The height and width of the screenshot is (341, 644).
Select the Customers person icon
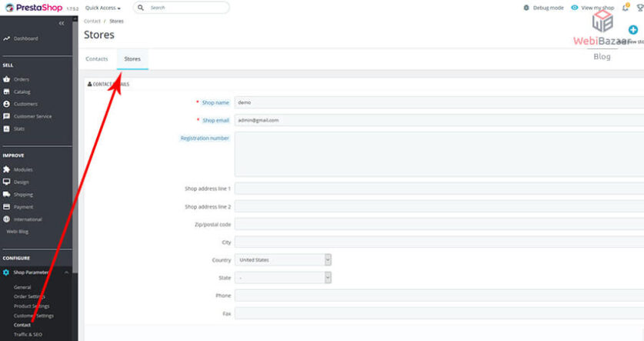[6, 104]
